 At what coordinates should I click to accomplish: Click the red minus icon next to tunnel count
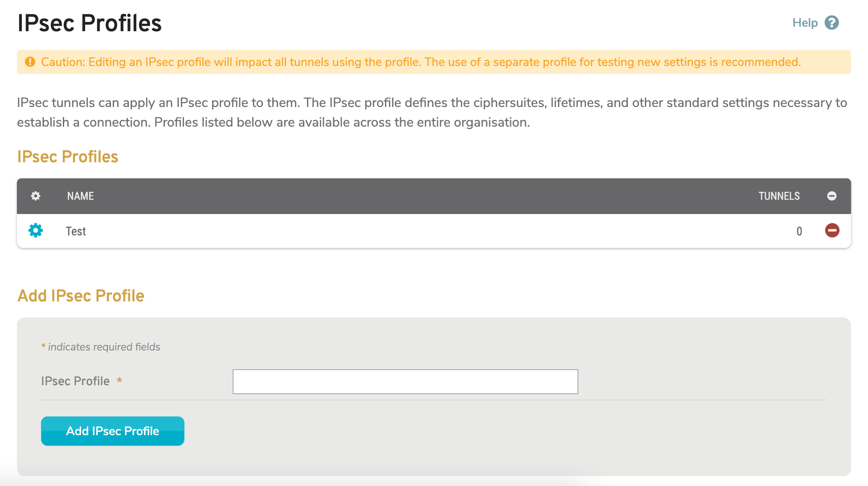(832, 231)
